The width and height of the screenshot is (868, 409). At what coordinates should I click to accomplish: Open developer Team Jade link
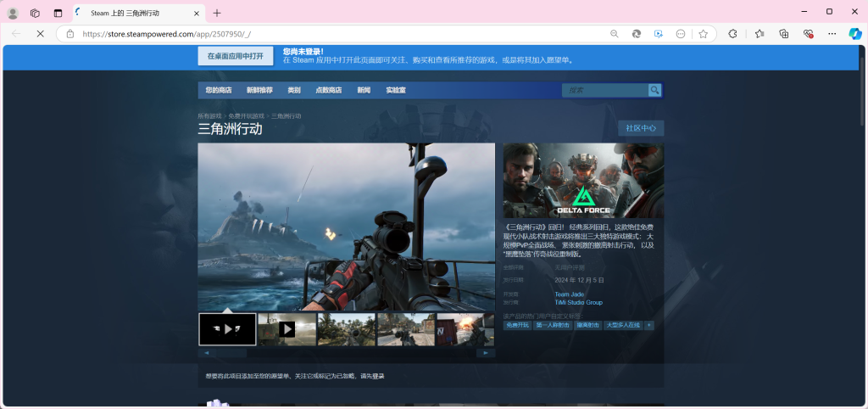tap(569, 294)
